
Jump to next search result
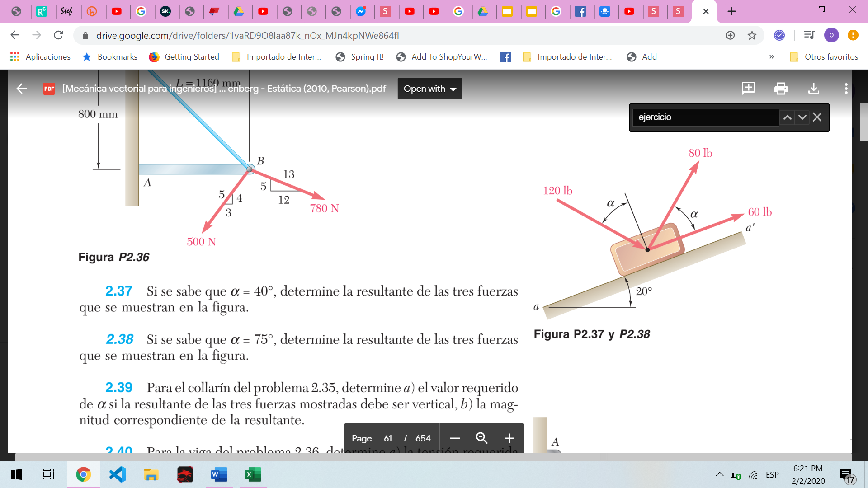coord(802,117)
